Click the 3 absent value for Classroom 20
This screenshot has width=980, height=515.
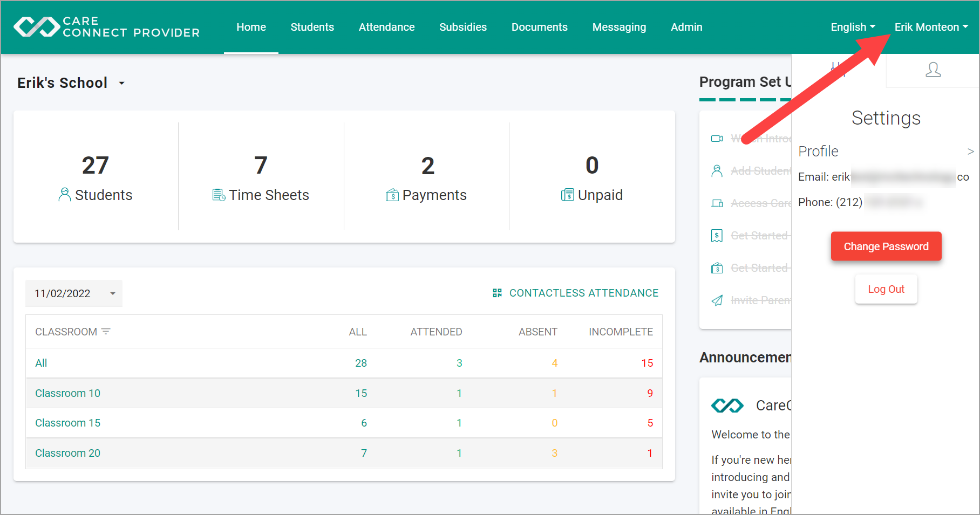554,453
